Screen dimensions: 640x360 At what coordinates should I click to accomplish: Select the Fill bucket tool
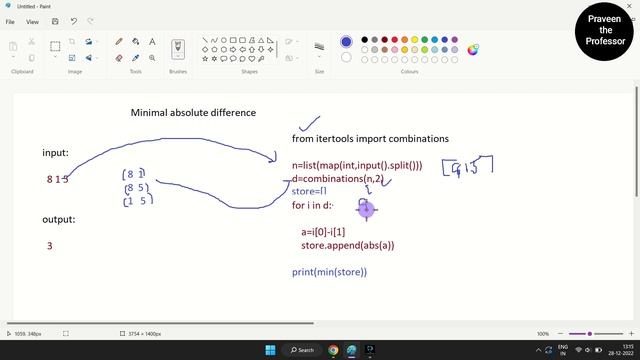[136, 42]
